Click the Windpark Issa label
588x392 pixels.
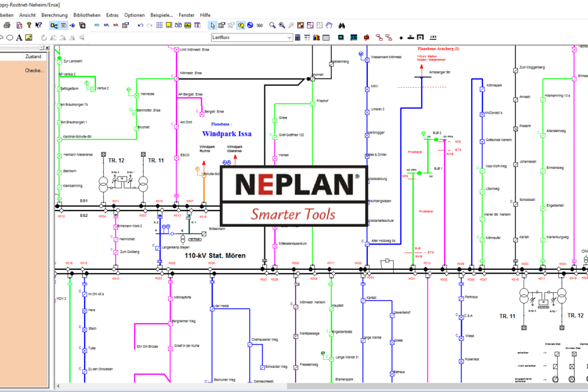227,133
